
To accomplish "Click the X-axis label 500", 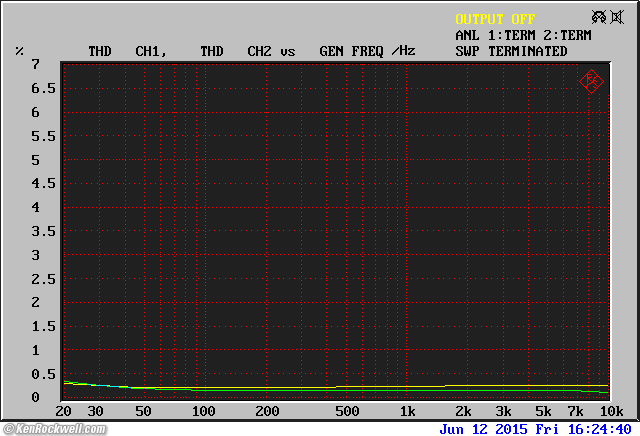I will tap(347, 411).
